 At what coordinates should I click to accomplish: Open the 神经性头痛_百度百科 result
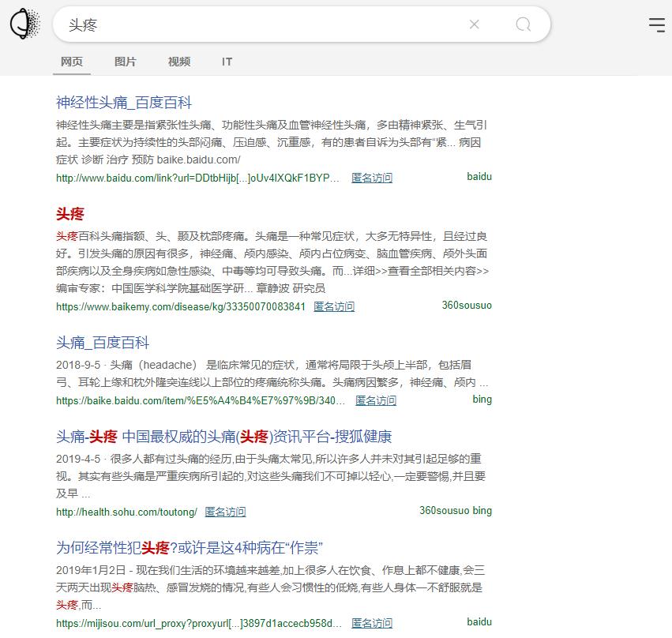[x=122, y=103]
